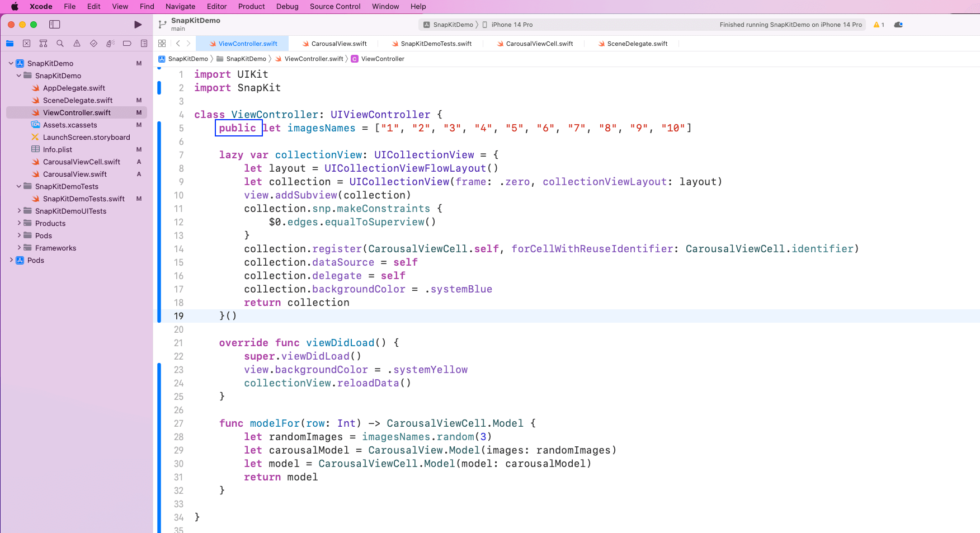Open the test navigator

[93, 44]
